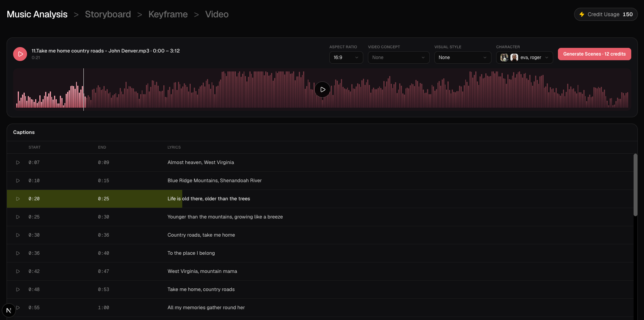Play the 'Country roads, take me home' caption

[x=18, y=235]
